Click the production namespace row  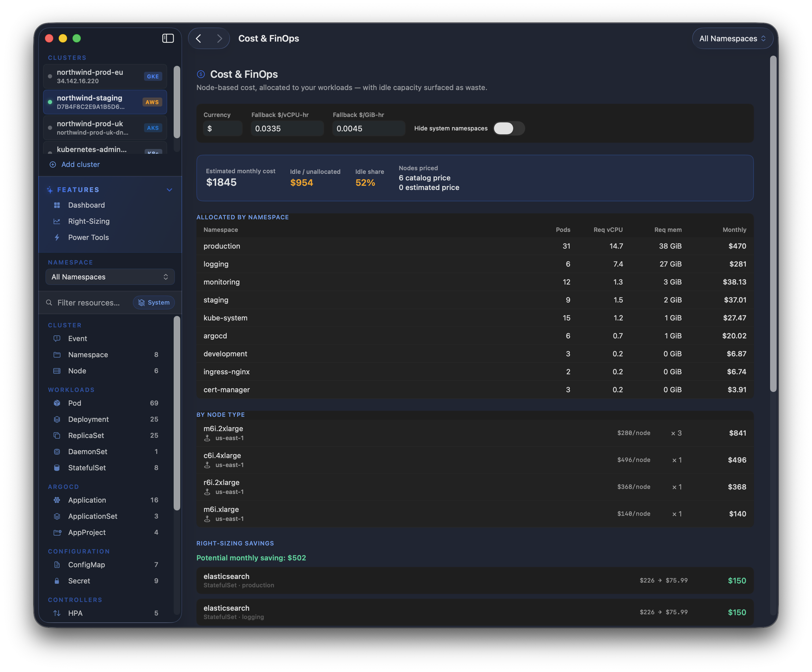point(475,246)
